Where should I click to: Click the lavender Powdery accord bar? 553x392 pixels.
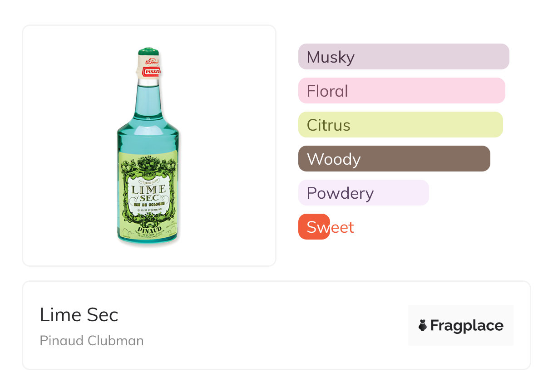363,193
